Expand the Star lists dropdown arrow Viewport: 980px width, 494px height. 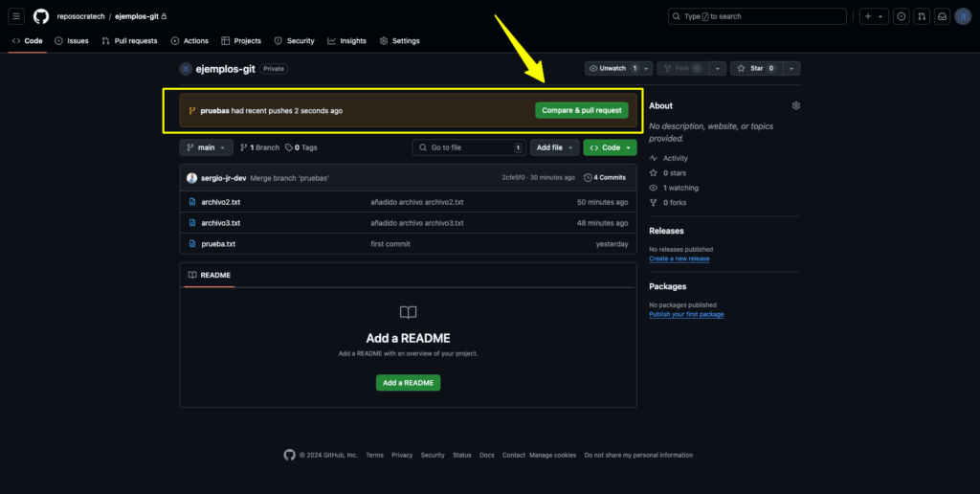coord(791,68)
